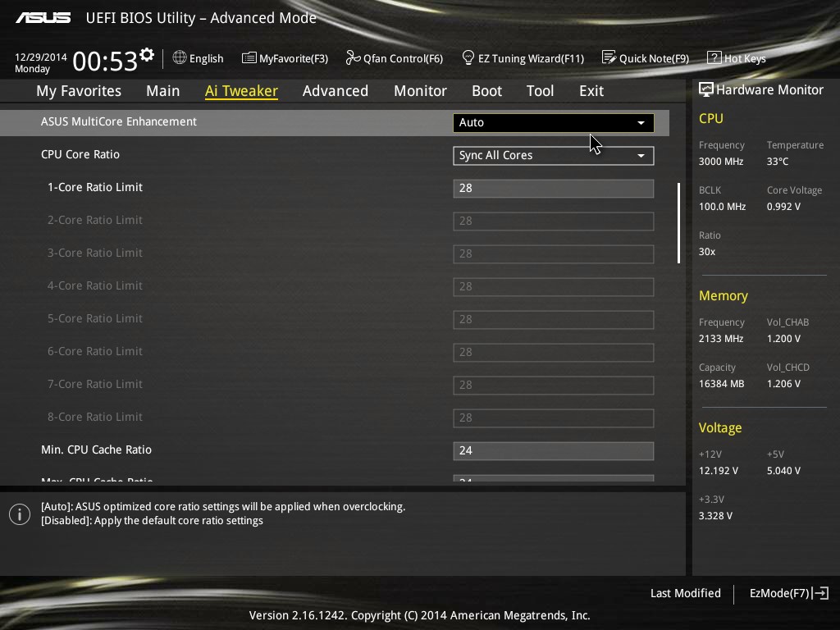Switch to Main tab
This screenshot has height=630, width=840.
point(163,91)
